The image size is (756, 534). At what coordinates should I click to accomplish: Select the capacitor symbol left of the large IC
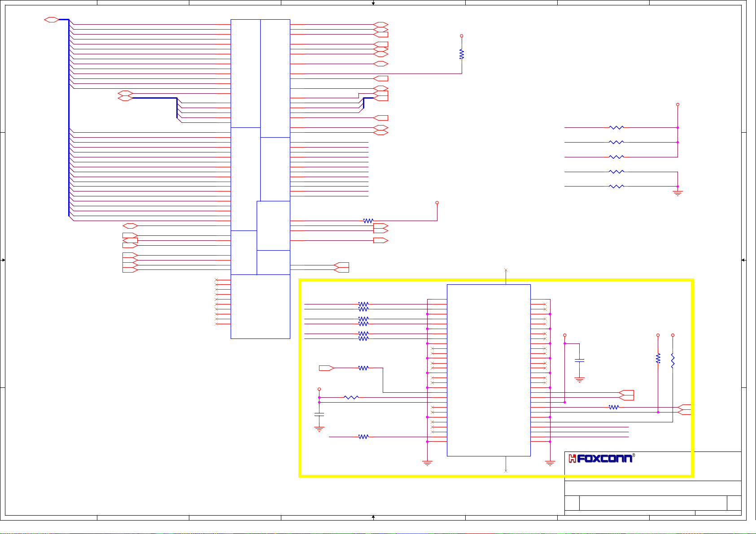319,415
